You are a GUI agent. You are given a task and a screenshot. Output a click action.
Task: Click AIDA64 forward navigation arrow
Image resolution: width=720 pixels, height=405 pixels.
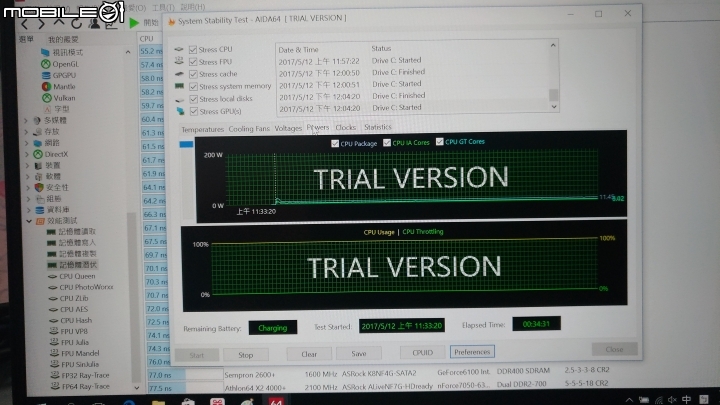[x=41, y=24]
